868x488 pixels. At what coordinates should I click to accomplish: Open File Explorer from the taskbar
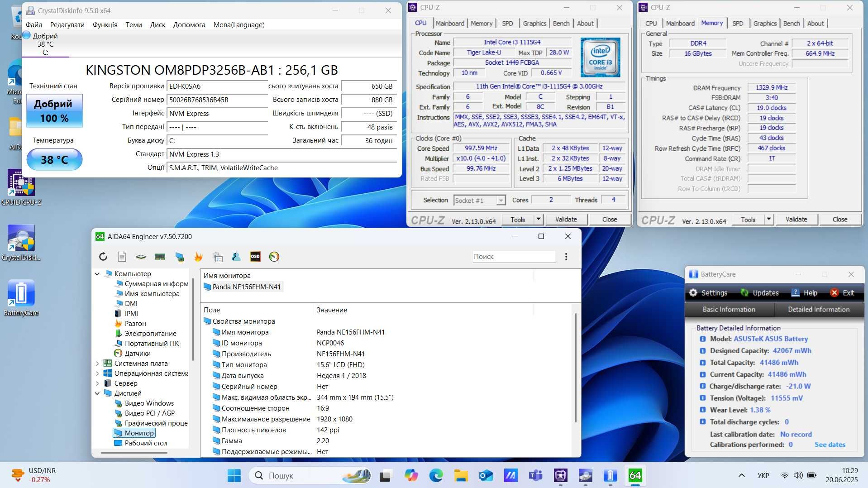click(x=461, y=475)
